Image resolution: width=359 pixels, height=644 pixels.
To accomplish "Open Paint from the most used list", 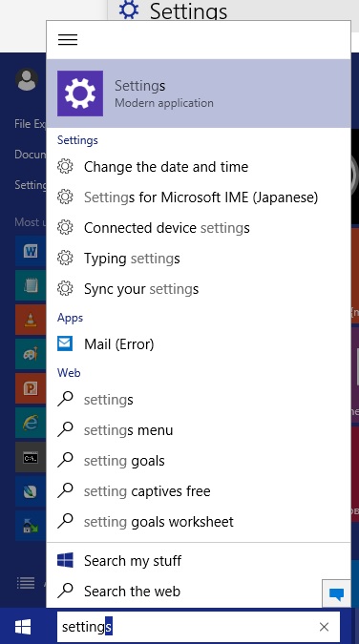I will (x=31, y=354).
